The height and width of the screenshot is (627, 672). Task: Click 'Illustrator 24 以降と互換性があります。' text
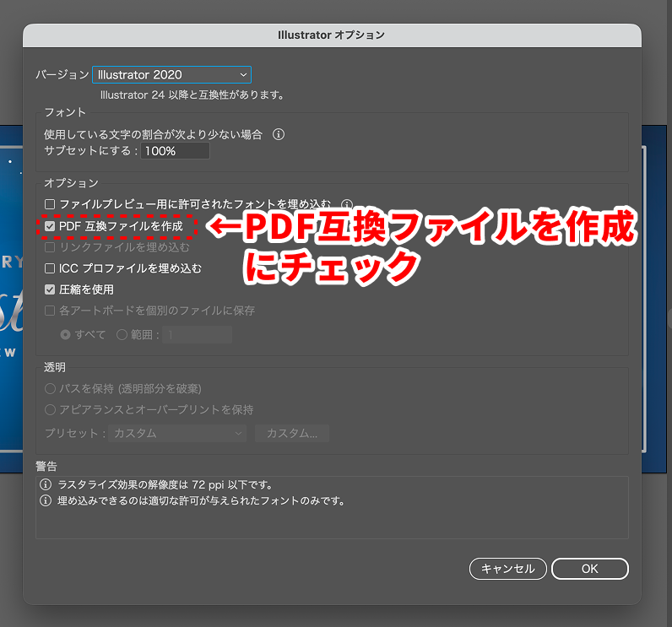click(192, 95)
